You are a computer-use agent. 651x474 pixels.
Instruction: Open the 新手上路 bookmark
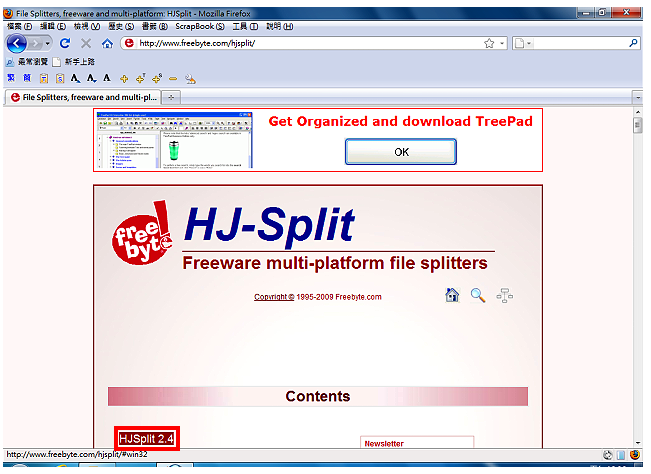coord(74,62)
